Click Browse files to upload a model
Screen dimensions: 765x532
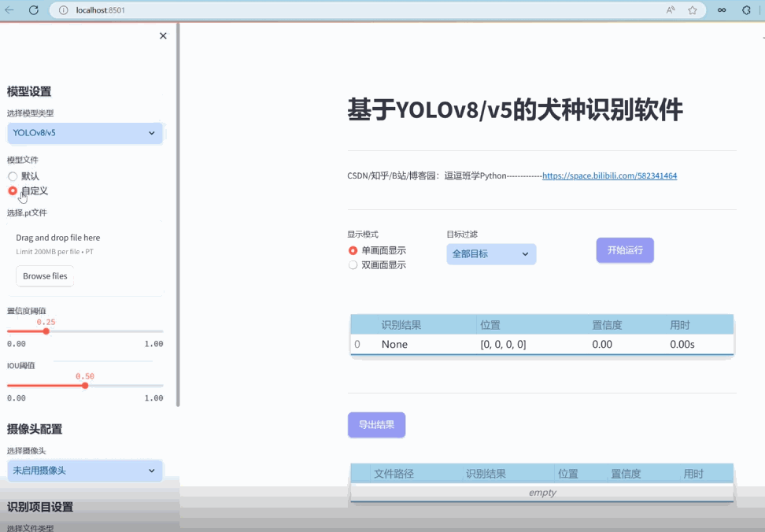point(44,275)
